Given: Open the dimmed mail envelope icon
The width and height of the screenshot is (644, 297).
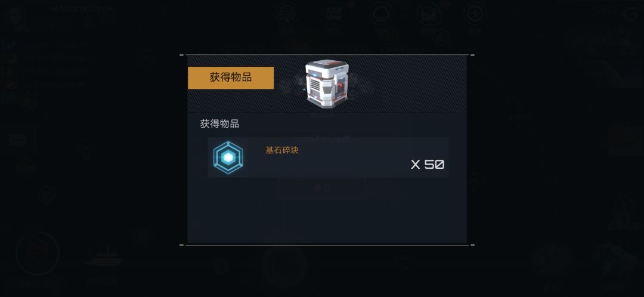Looking at the screenshot, I should coord(428,14).
